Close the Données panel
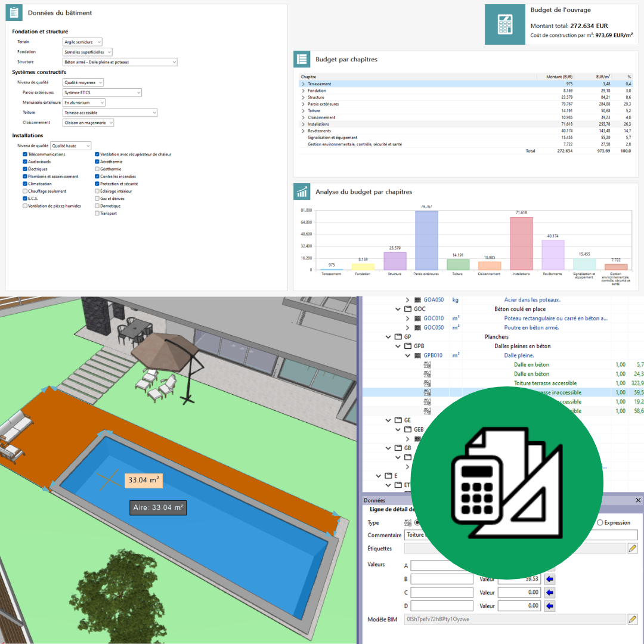Image resolution: width=644 pixels, height=644 pixels. coord(638,500)
